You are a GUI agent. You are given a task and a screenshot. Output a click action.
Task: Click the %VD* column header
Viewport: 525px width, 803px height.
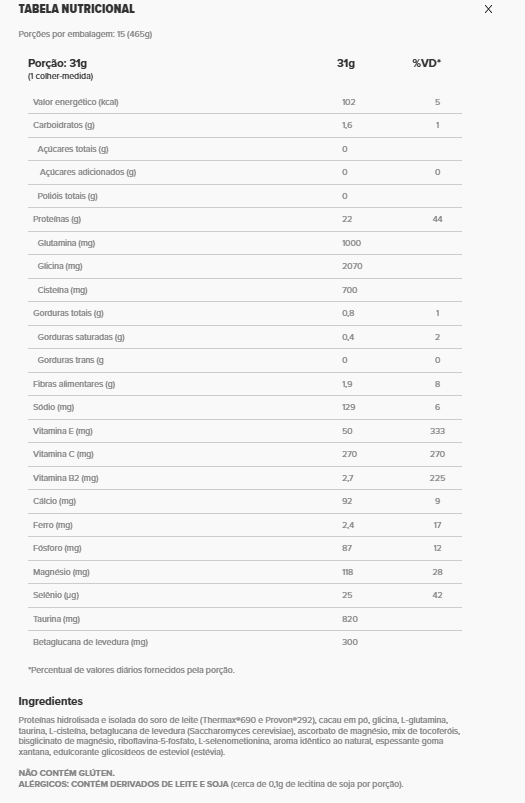427,64
